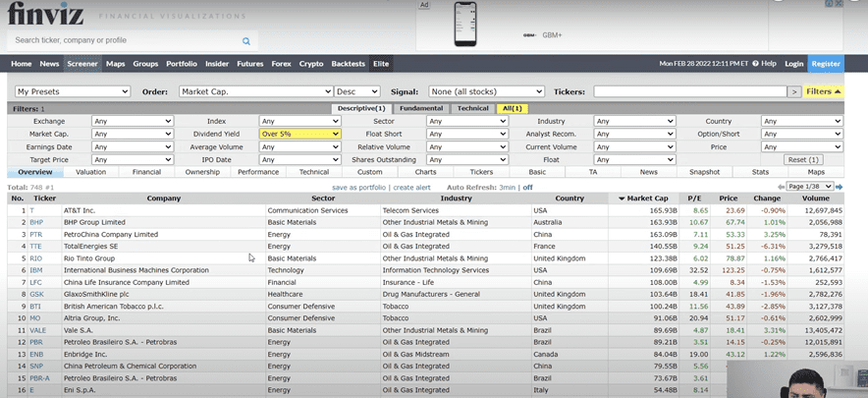Set auto refresh to 3min
Screen dimensions: 868x398
pyautogui.click(x=506, y=186)
